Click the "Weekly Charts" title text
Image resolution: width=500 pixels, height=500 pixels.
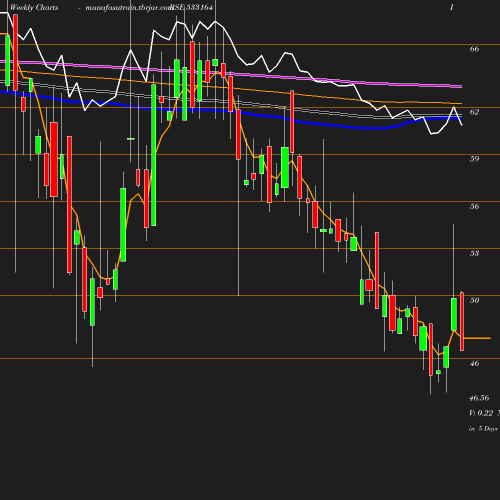(x=34, y=7)
